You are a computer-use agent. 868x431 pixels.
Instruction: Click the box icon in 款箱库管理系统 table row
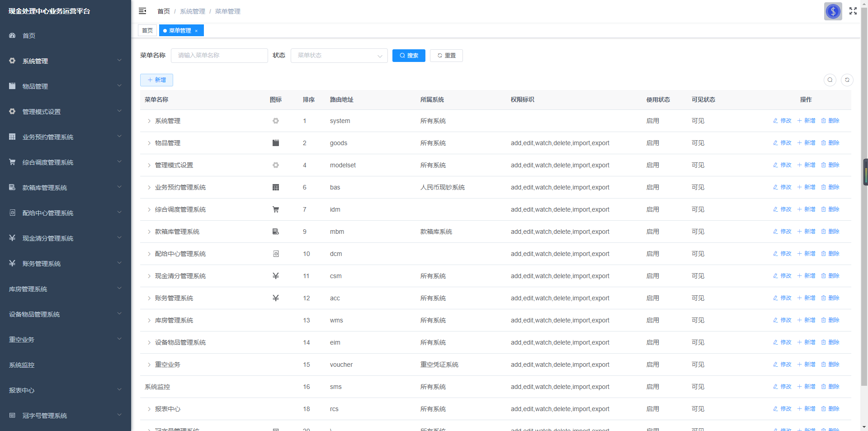click(276, 232)
